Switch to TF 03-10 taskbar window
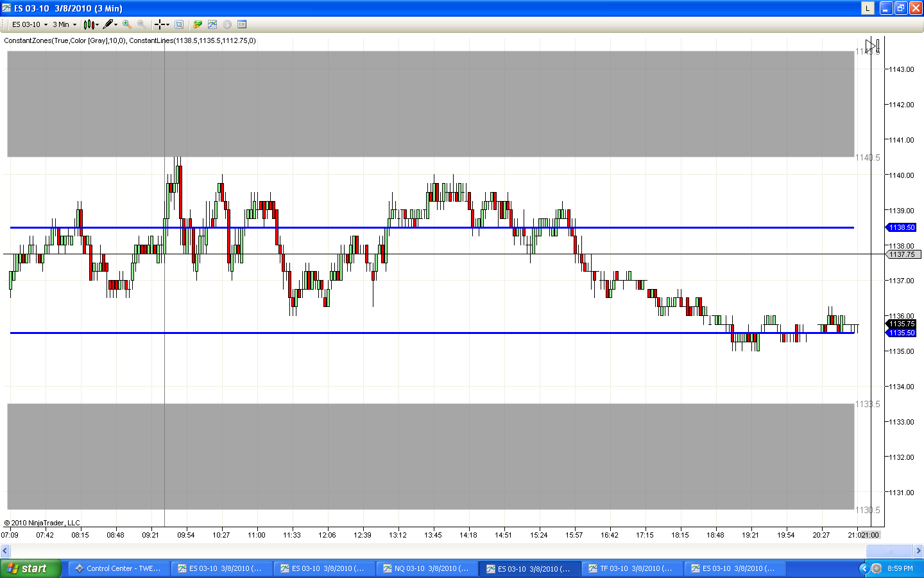 coord(632,568)
